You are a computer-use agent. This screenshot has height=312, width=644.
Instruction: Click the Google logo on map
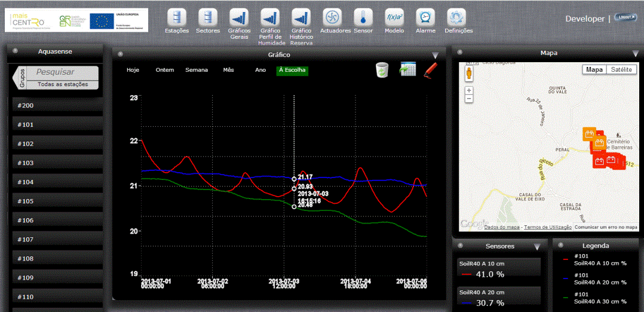(474, 224)
